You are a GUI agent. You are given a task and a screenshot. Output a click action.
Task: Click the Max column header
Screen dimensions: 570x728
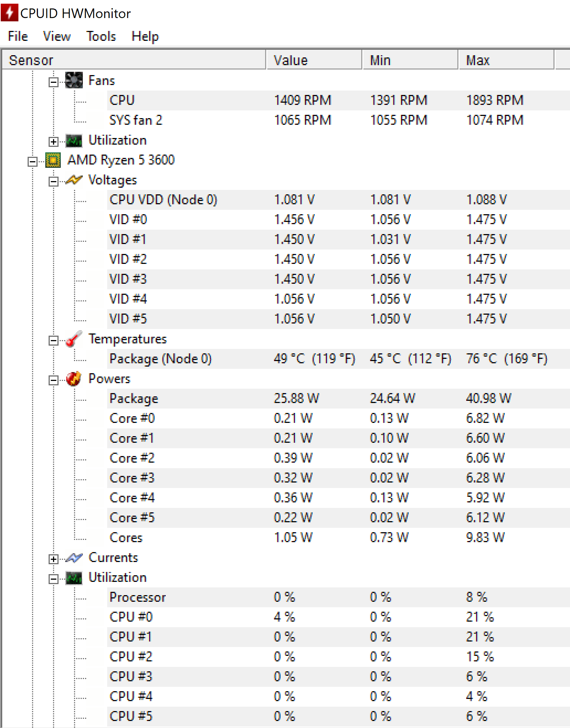(x=506, y=60)
